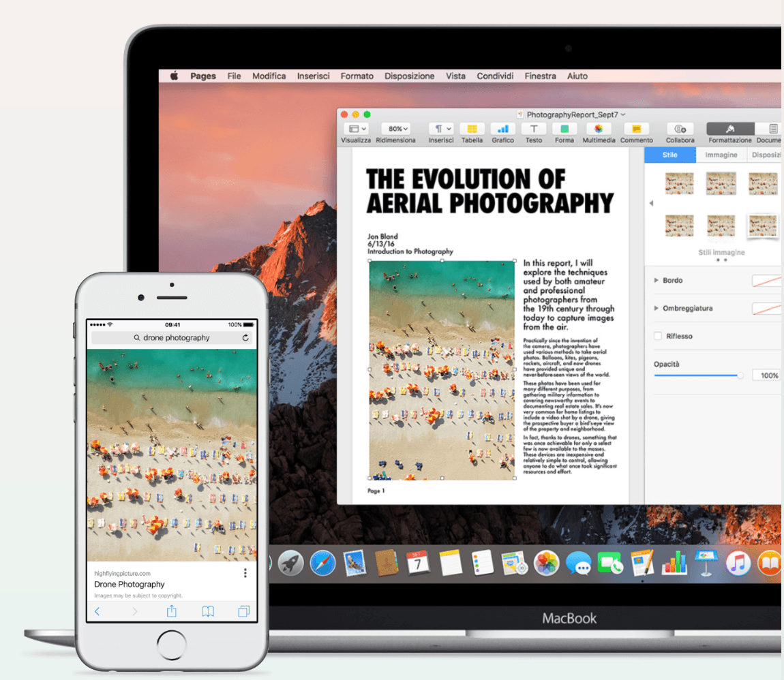Click the Bordo style preview swatch

point(766,280)
